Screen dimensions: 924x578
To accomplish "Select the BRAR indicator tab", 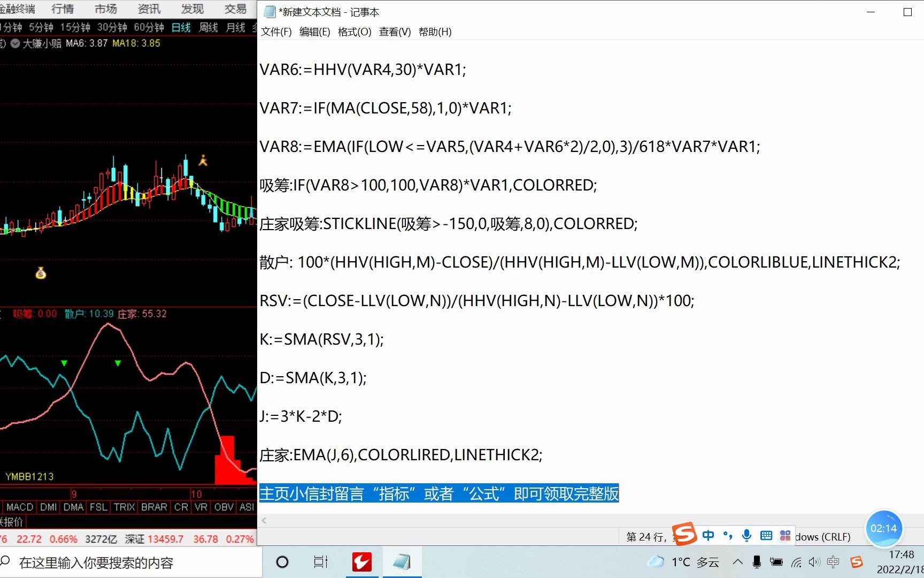I will pos(154,507).
